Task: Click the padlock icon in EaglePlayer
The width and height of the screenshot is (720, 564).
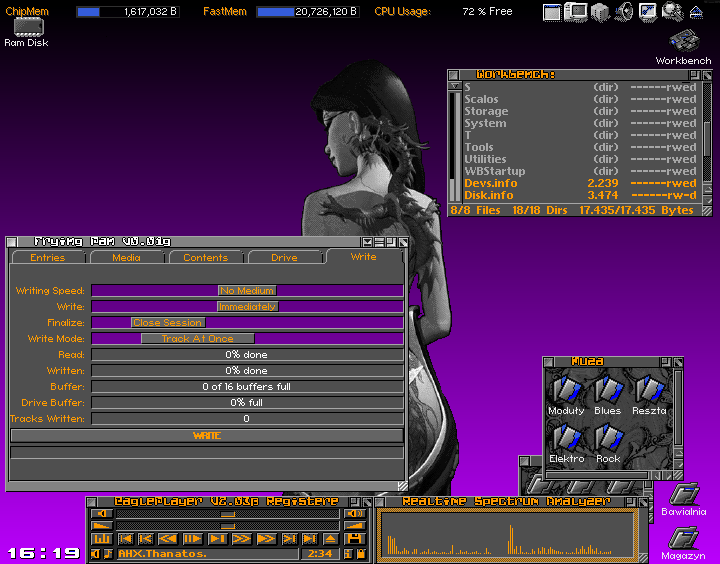Action: point(361,554)
